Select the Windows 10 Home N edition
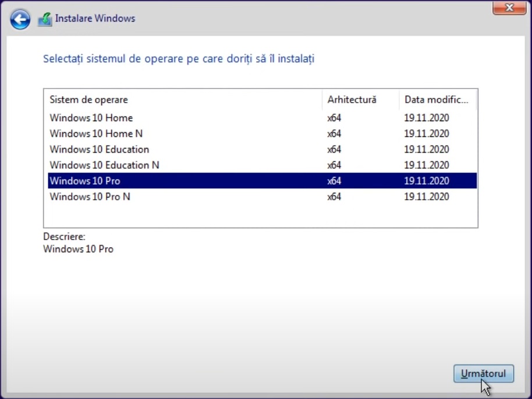This screenshot has height=399, width=532. point(96,133)
